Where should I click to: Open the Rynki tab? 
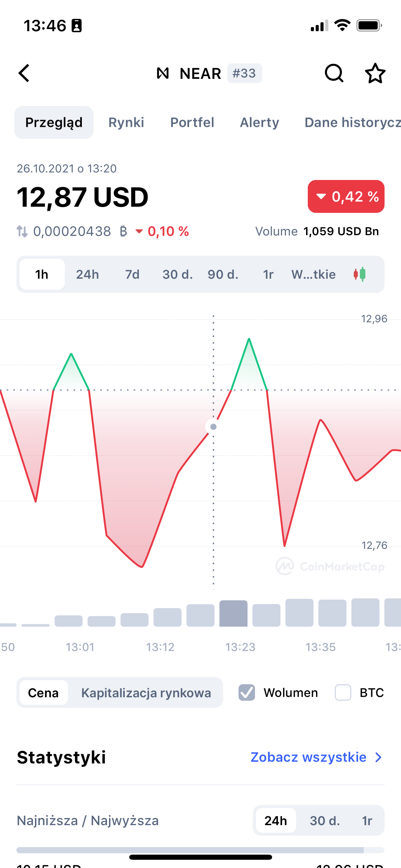pos(126,122)
